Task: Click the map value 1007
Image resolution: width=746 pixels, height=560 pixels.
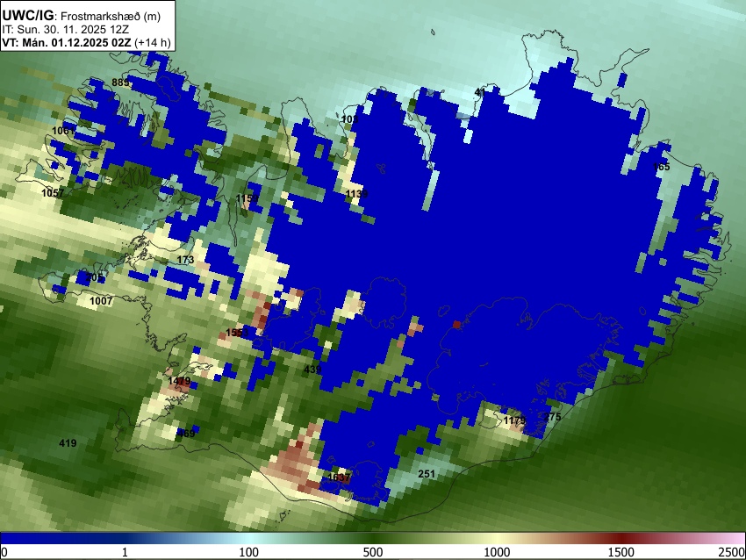Action: [101, 301]
